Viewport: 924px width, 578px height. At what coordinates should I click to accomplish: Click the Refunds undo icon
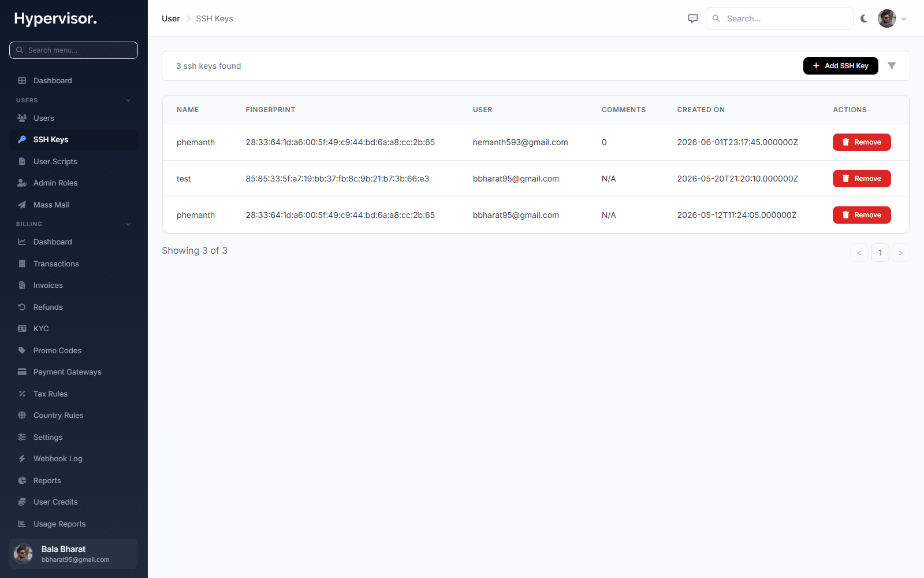tap(22, 307)
